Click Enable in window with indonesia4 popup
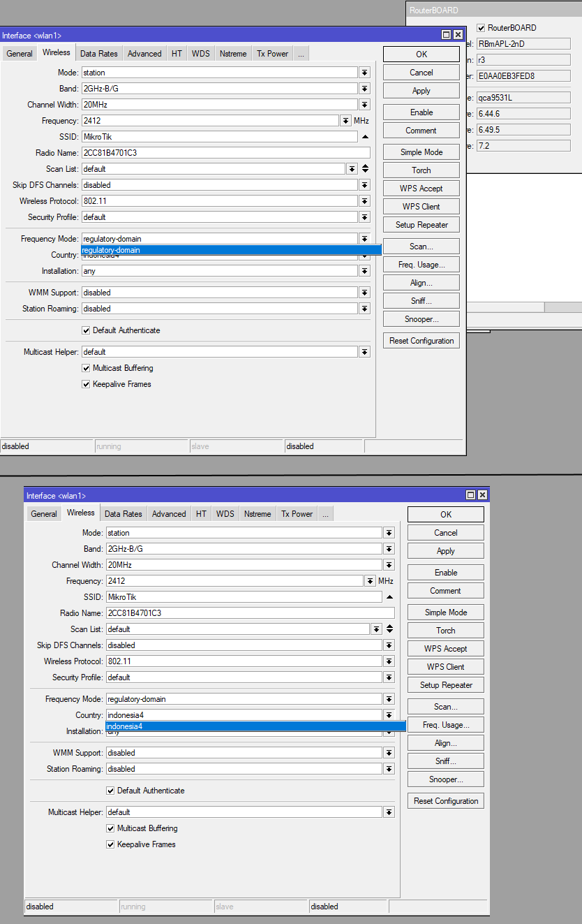 446,573
